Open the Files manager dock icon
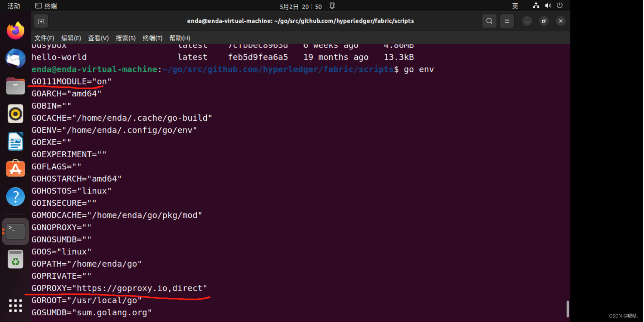 (x=15, y=86)
